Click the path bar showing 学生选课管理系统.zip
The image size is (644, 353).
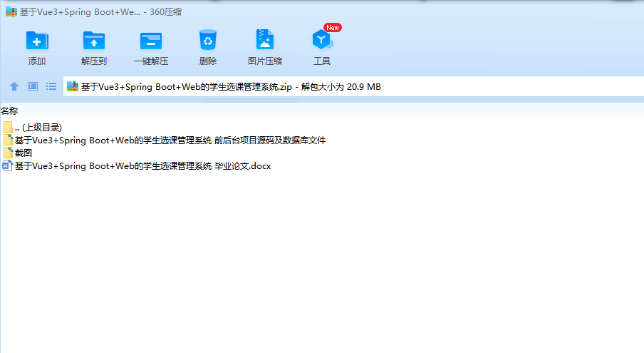pyautogui.click(x=353, y=87)
